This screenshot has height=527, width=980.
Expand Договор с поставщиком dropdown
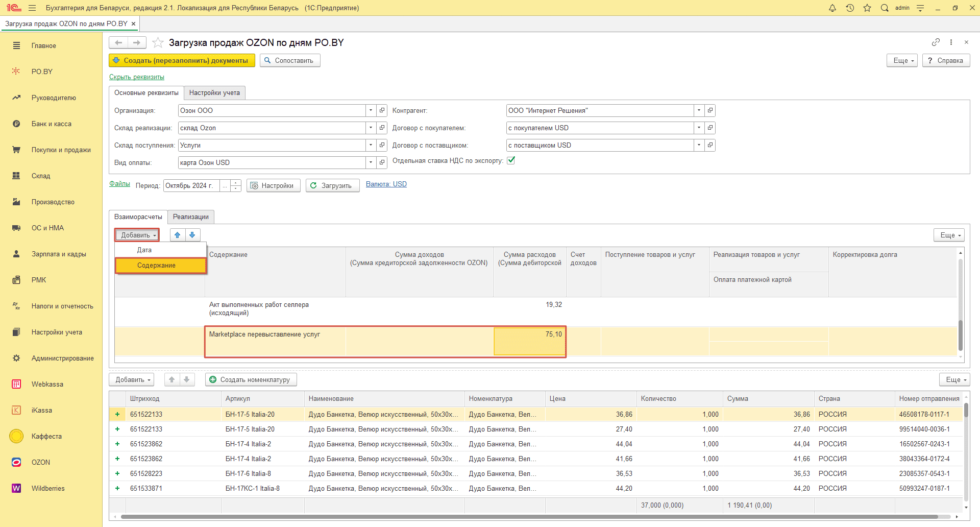(699, 145)
